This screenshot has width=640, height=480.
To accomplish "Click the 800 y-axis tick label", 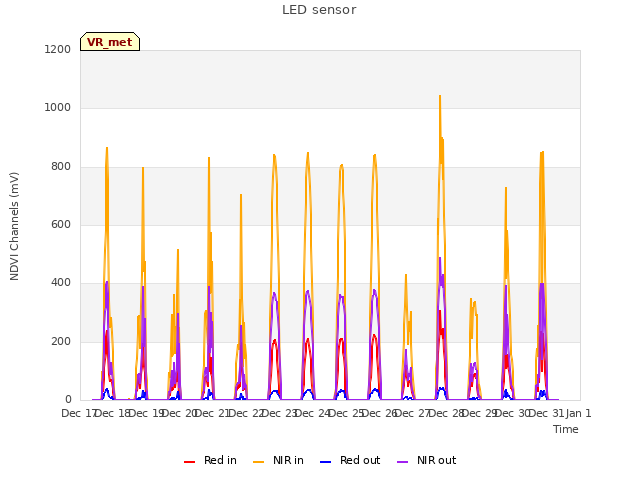I will pyautogui.click(x=61, y=167).
